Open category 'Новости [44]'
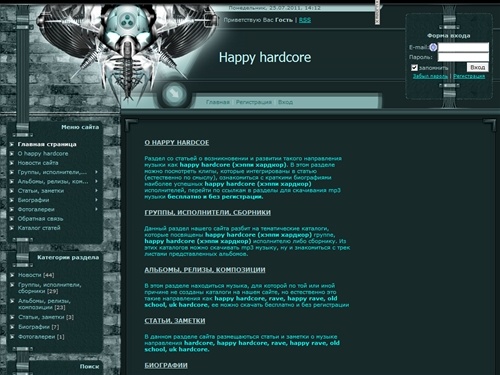The width and height of the screenshot is (500, 375). tap(36, 275)
